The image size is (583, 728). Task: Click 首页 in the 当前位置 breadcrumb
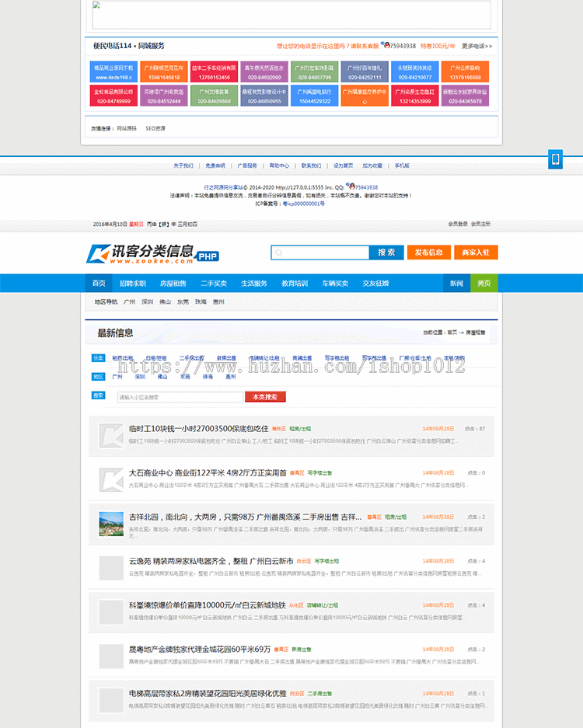[x=452, y=333]
